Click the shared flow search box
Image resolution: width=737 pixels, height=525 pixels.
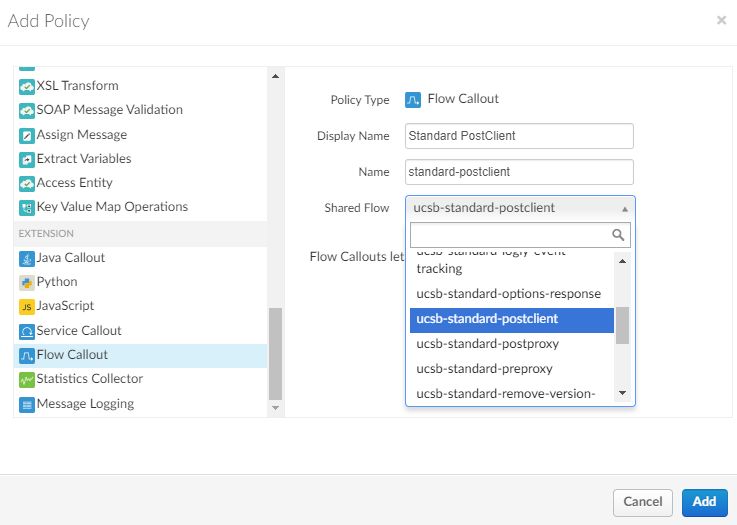[x=510, y=235]
